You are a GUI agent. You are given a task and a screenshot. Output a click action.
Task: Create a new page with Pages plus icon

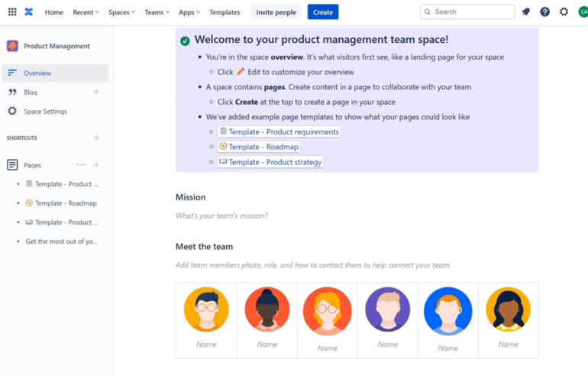tap(96, 165)
